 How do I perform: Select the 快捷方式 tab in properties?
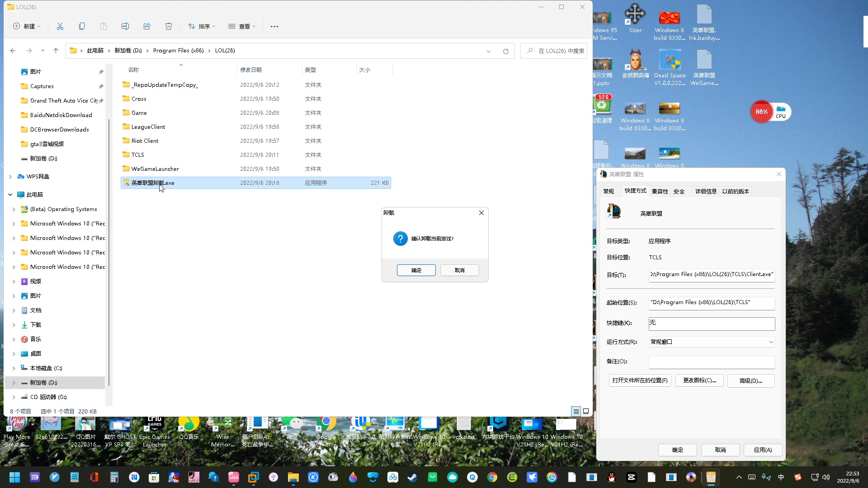(635, 191)
